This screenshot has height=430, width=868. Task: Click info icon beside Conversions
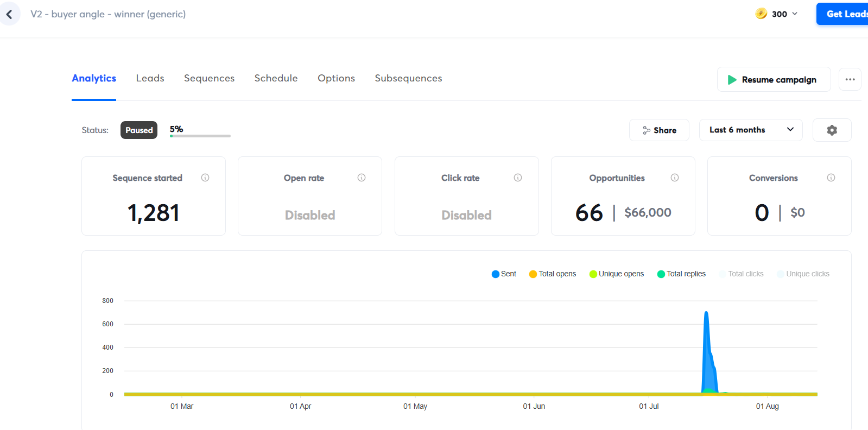coord(831,178)
